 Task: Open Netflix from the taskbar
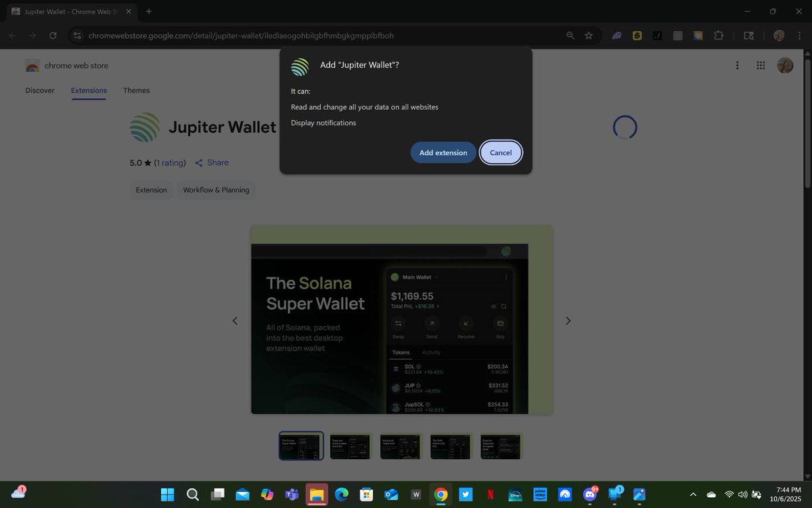point(491,494)
